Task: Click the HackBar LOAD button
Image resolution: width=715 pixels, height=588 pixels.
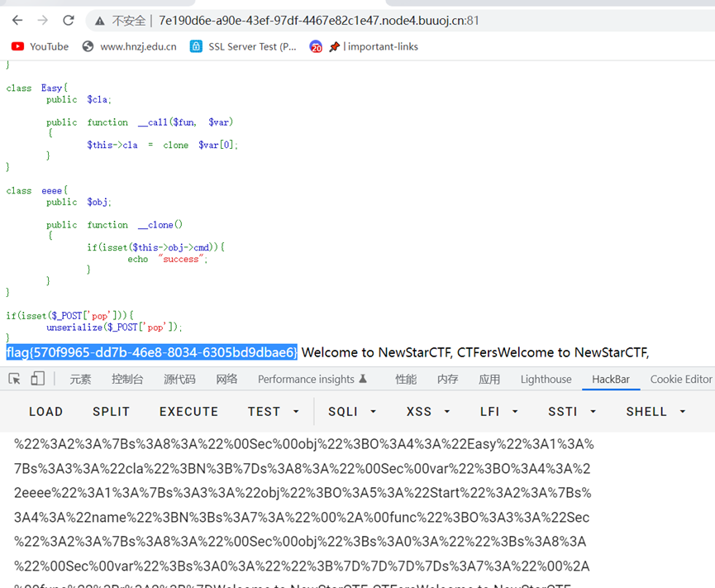Action: point(45,411)
